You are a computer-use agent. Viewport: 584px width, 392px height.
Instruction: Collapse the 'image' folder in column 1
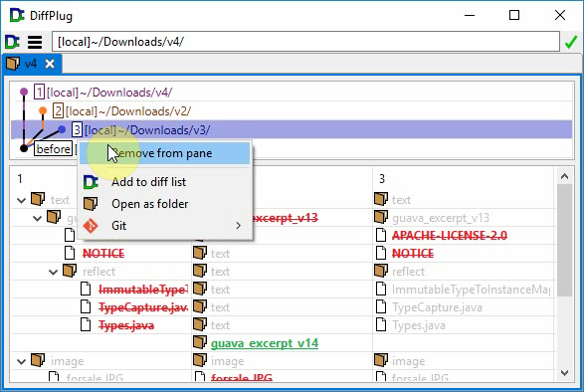coord(21,361)
